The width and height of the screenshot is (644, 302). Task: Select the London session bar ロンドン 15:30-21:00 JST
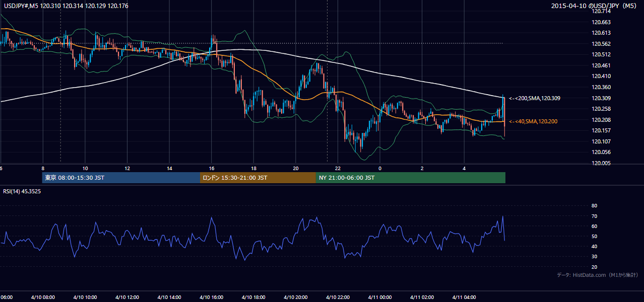click(x=258, y=178)
